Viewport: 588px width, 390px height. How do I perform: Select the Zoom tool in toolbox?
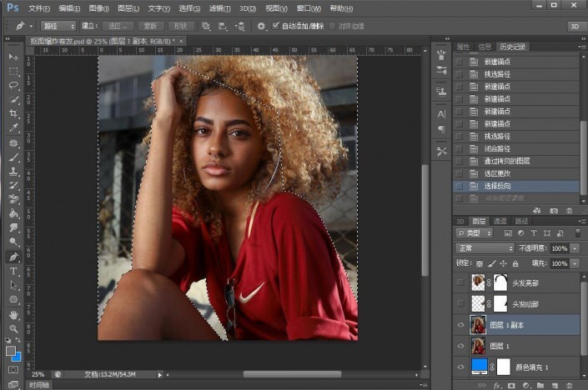pos(13,329)
